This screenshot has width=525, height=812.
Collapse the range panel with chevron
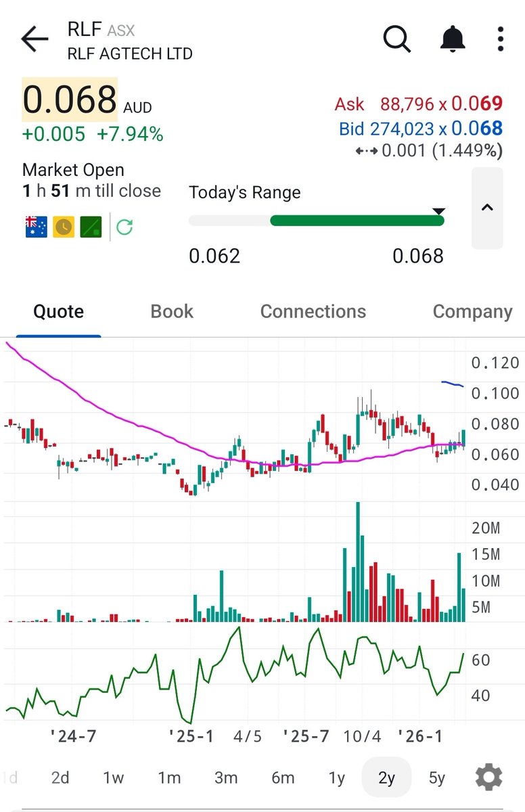(x=487, y=208)
